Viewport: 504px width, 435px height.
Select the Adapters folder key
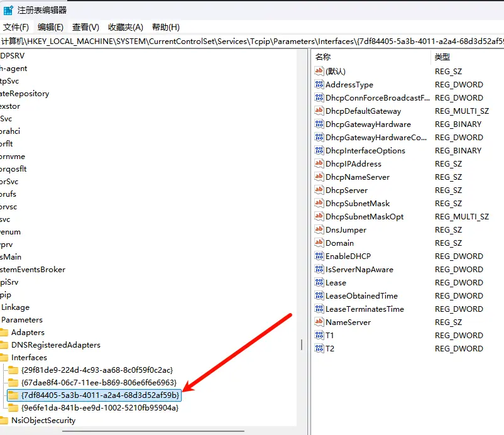click(x=28, y=332)
